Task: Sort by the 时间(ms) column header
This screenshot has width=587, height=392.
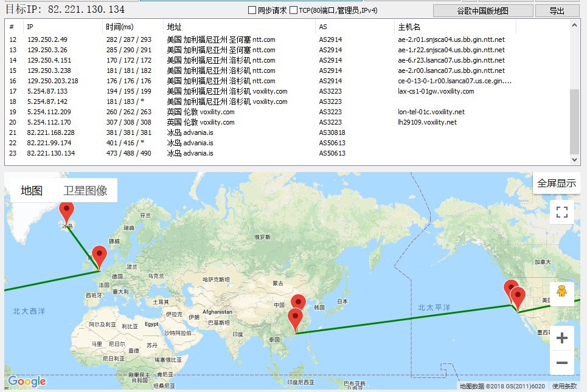Action: (x=119, y=27)
